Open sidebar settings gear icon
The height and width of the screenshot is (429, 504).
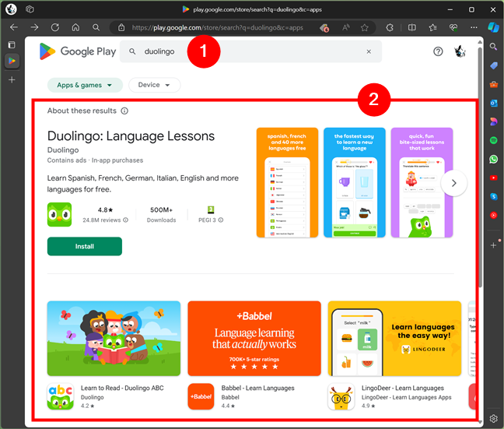pyautogui.click(x=493, y=418)
